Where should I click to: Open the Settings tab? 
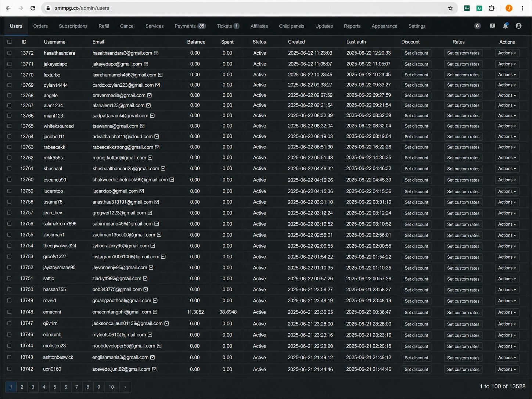(417, 26)
